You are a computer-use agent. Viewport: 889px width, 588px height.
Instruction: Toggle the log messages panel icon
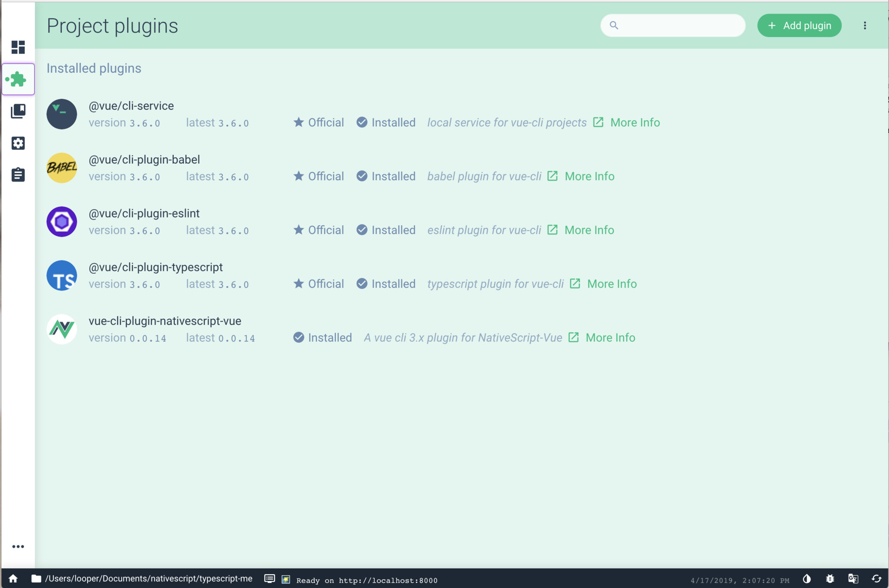(270, 579)
